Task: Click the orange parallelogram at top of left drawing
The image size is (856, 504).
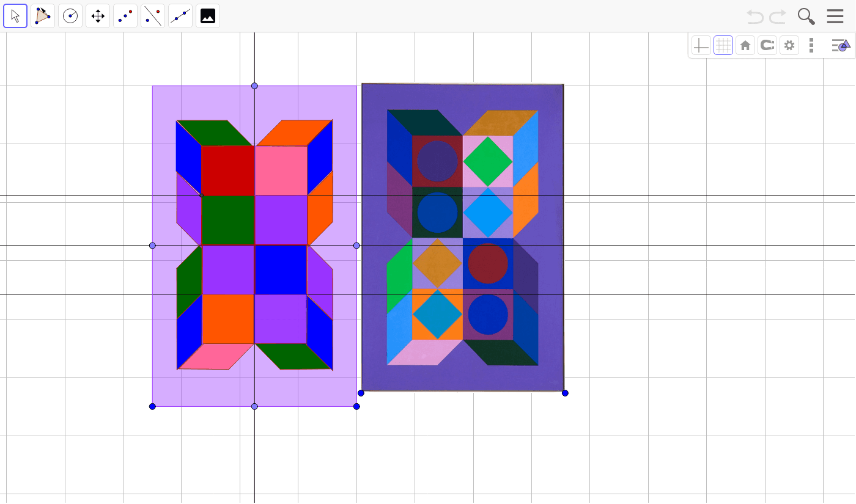Action: coord(295,133)
